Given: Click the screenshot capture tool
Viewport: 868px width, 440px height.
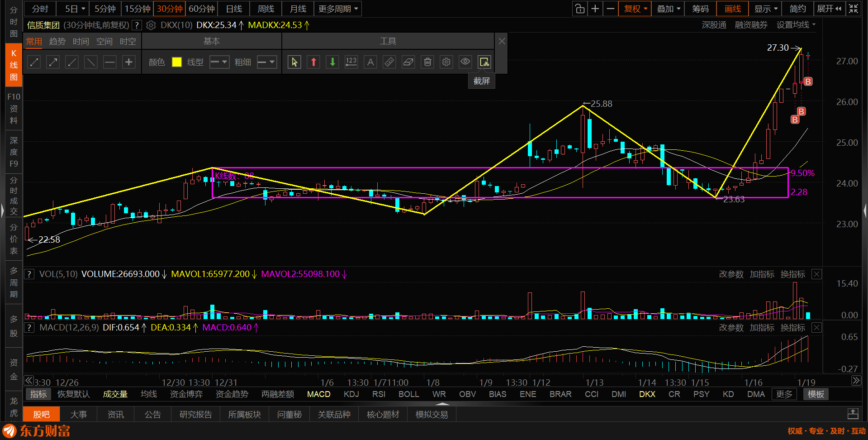Looking at the screenshot, I should coord(484,62).
